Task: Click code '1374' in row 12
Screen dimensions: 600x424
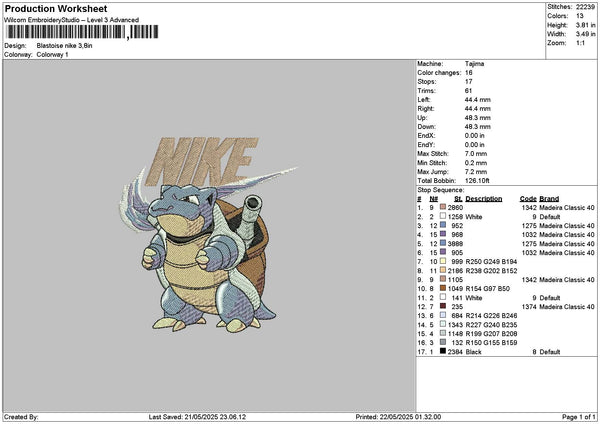Action: [529, 307]
